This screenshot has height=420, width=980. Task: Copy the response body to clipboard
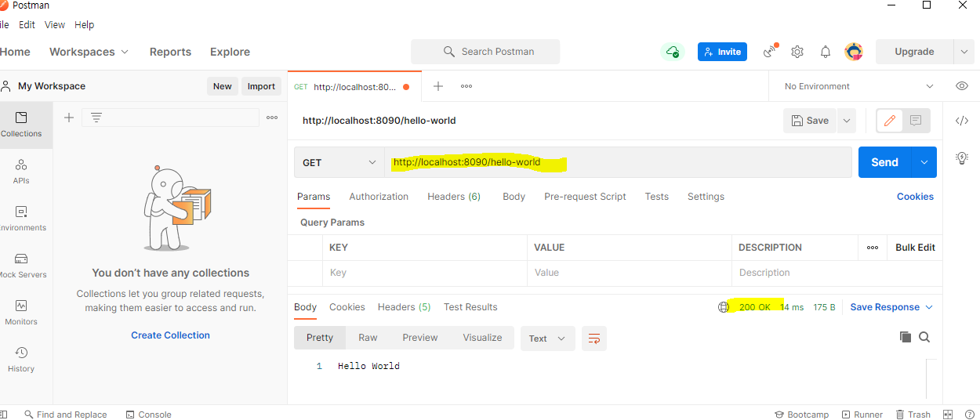[x=906, y=337]
